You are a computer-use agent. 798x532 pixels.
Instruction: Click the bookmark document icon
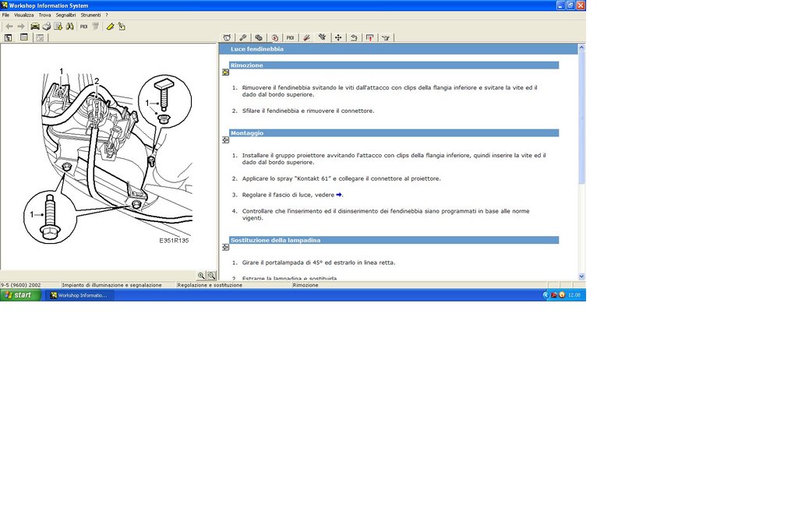58,26
